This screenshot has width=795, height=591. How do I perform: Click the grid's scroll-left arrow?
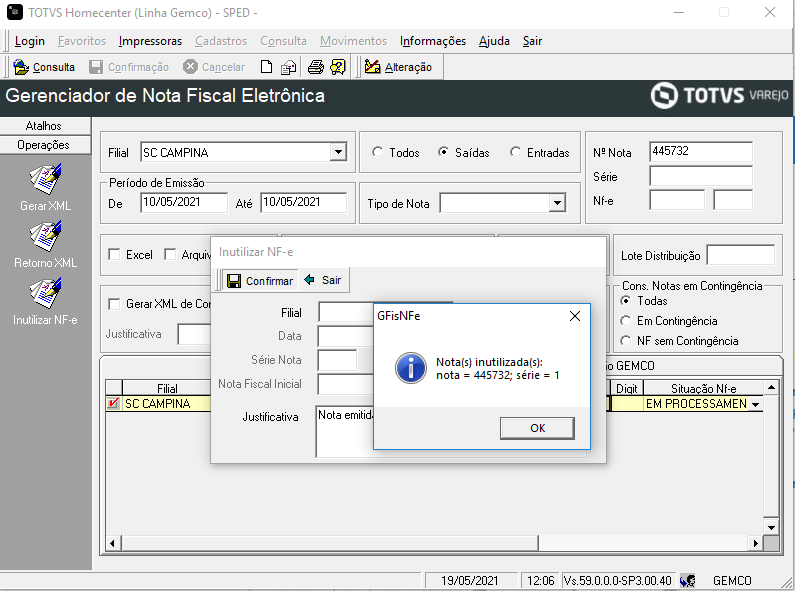click(x=112, y=543)
